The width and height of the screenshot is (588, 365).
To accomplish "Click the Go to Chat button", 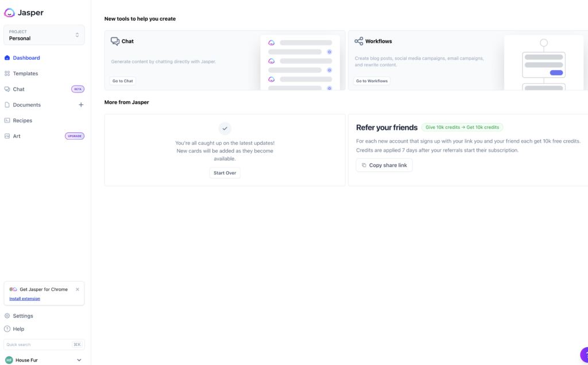I will coord(123,81).
